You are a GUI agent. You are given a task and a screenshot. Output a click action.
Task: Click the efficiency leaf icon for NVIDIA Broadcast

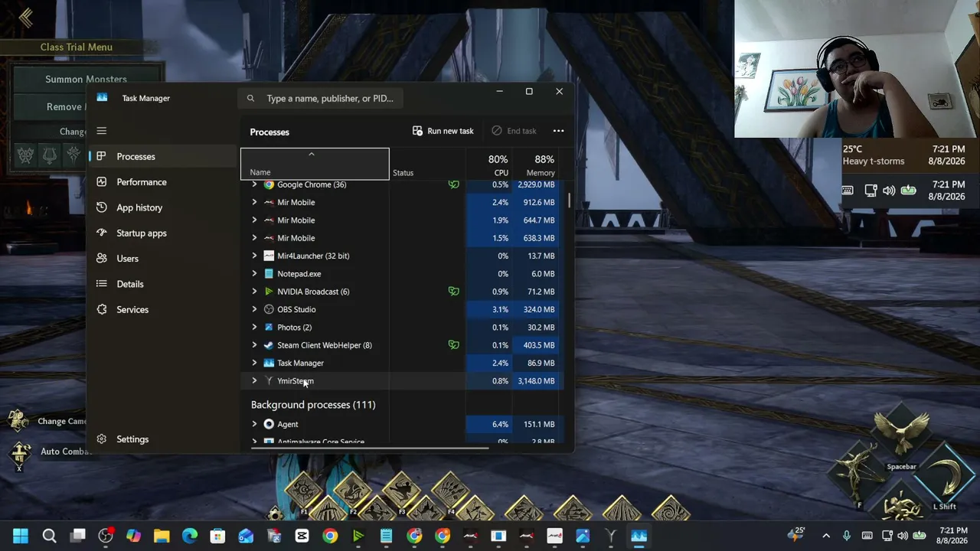454,292
